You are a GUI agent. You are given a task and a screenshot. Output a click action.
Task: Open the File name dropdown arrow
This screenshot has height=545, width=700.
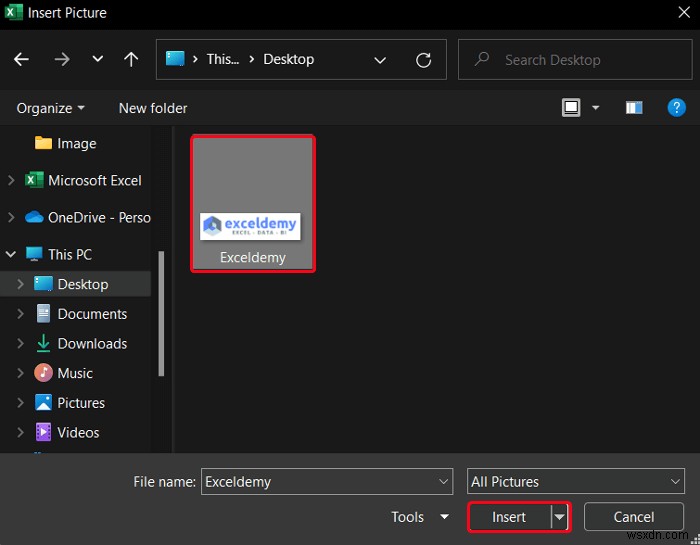coord(443,482)
